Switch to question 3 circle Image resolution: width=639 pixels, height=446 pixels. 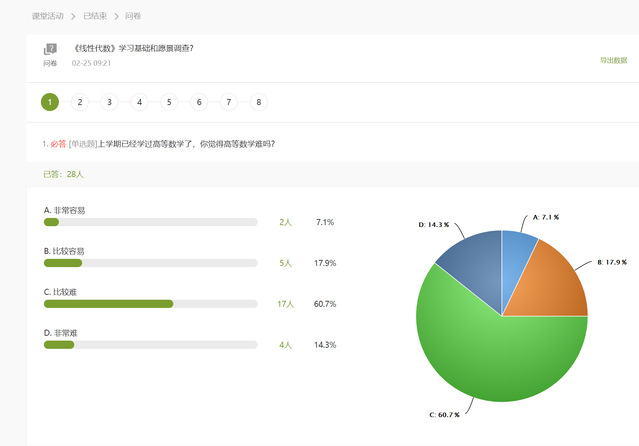tap(110, 102)
